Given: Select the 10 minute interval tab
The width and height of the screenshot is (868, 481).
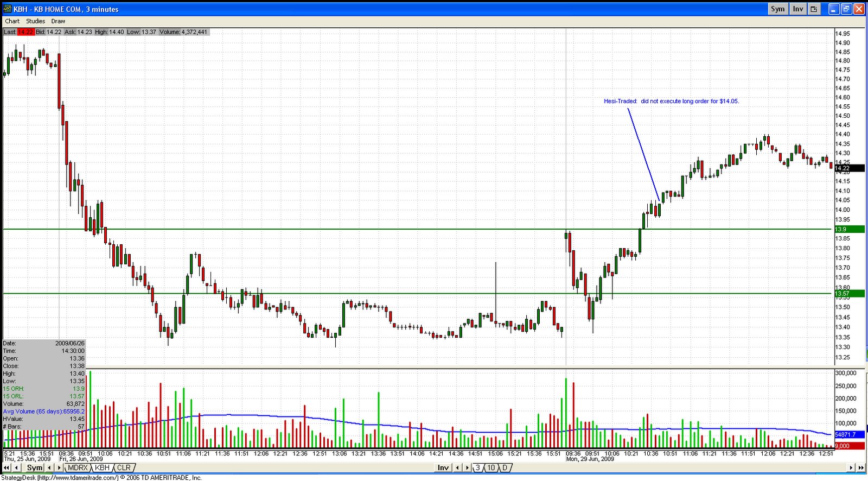Looking at the screenshot, I should [x=491, y=467].
